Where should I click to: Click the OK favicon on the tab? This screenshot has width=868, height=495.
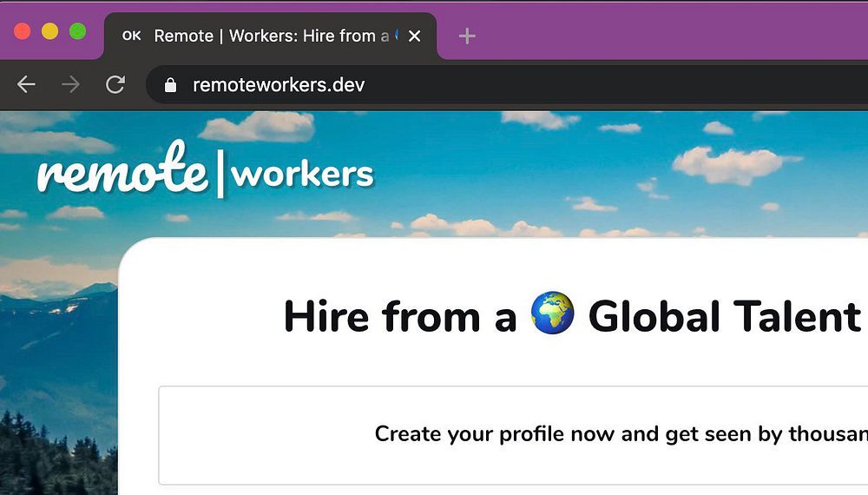coord(132,36)
